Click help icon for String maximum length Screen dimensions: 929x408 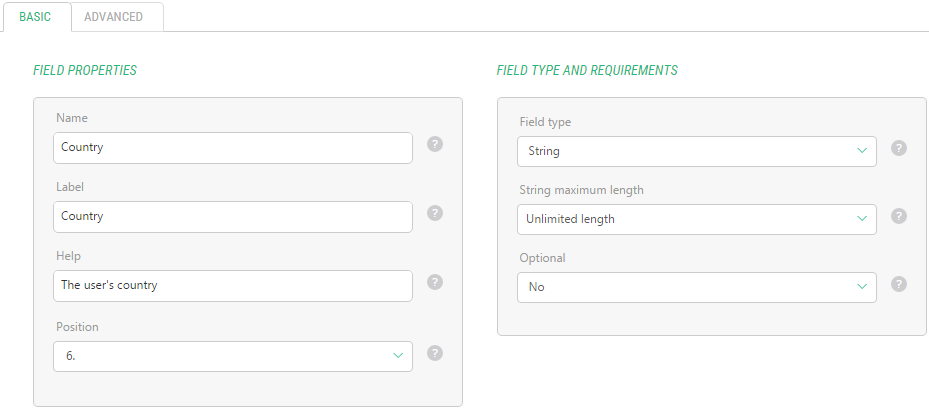899,216
